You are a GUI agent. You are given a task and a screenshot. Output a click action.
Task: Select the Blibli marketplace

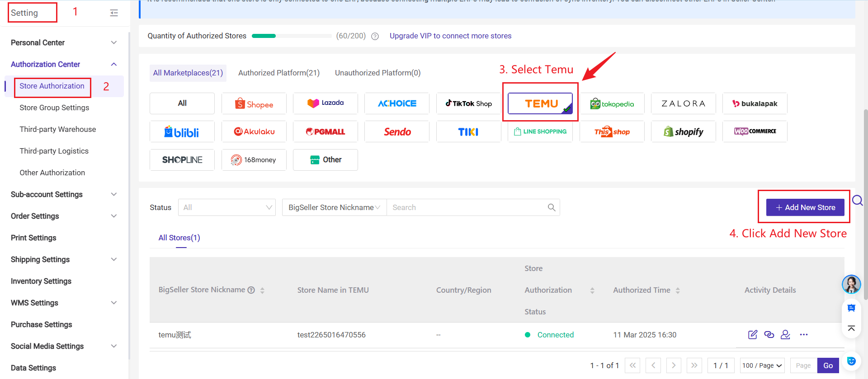[182, 131]
